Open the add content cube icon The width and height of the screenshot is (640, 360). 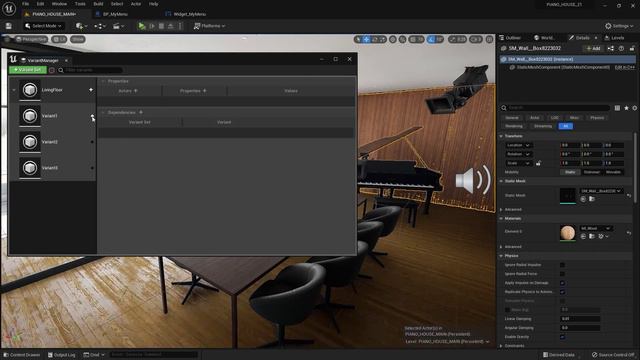pos(81,26)
